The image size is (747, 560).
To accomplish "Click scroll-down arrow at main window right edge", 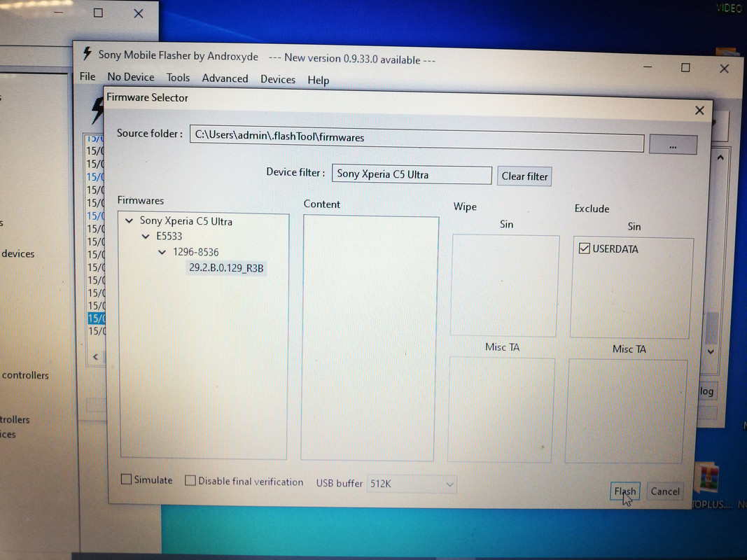I will point(711,351).
